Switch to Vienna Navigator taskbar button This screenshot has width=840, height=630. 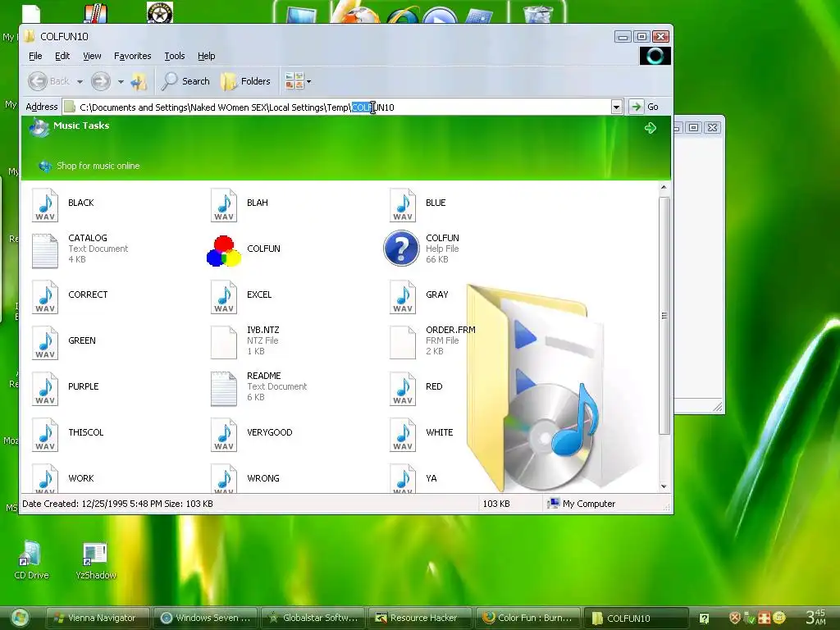98,619
